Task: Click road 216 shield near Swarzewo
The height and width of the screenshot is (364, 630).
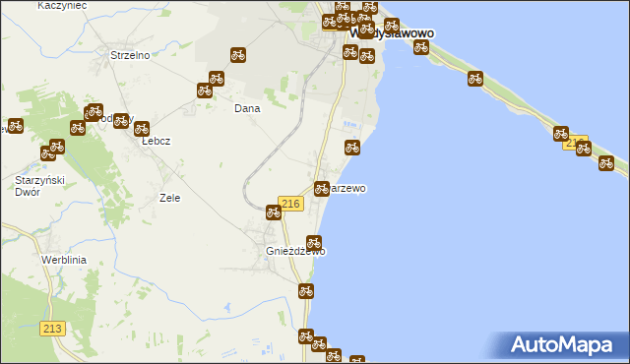Action: tap(291, 204)
